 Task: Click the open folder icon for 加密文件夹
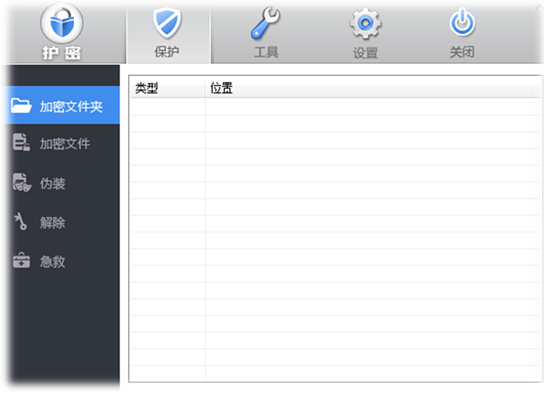(21, 105)
